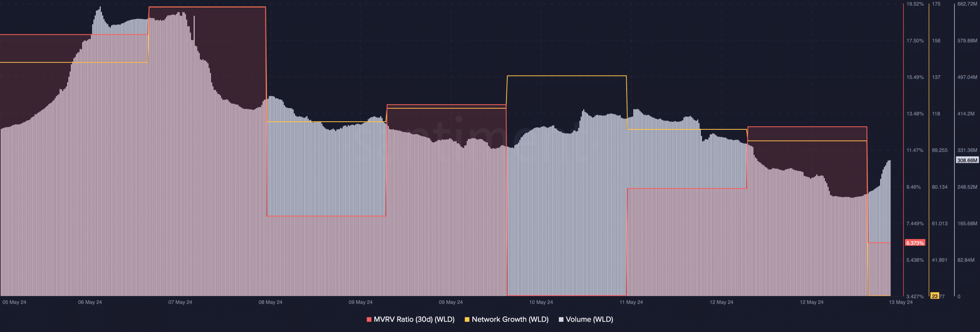Click the 17.50% MVRV axis label
The width and height of the screenshot is (980, 332).
point(915,41)
